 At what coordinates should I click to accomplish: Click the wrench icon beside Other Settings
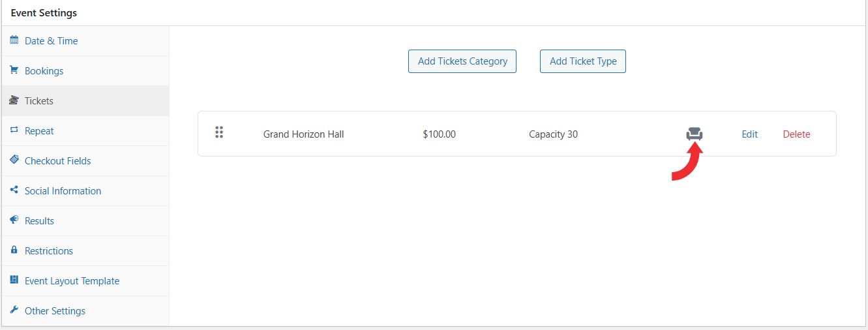pyautogui.click(x=14, y=310)
